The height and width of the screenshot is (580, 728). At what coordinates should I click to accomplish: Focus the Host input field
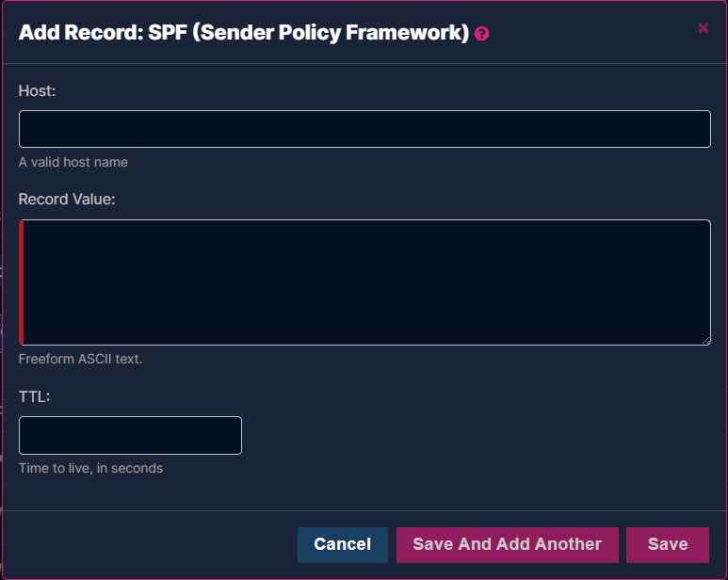[364, 129]
